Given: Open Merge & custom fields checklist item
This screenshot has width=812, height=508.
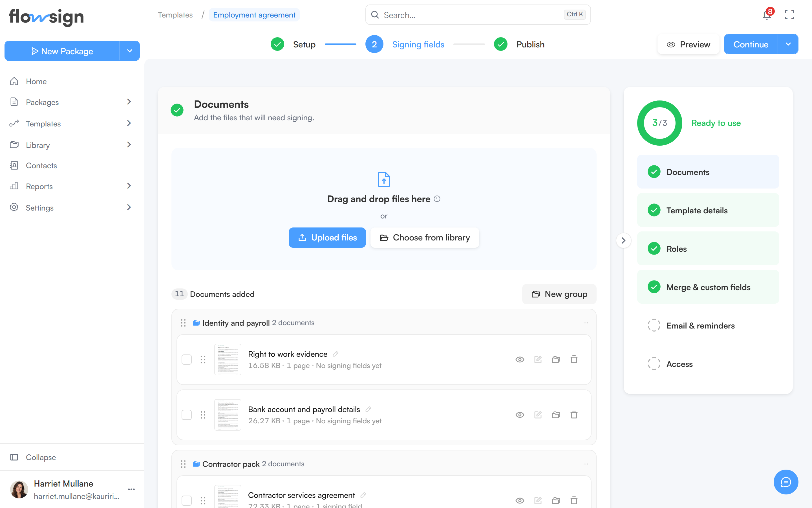Looking at the screenshot, I should point(708,287).
